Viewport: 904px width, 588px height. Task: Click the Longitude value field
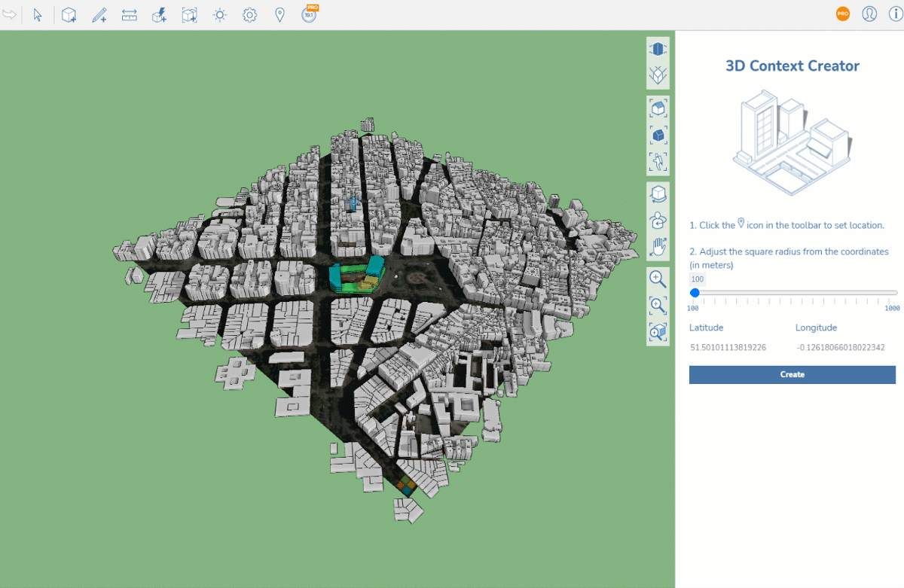pos(840,347)
